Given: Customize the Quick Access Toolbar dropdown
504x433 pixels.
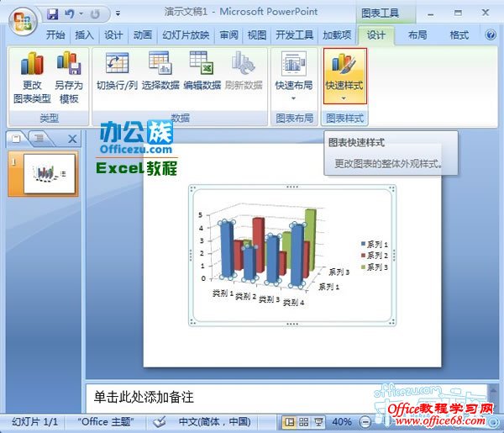Looking at the screenshot, I should pyautogui.click(x=118, y=13).
